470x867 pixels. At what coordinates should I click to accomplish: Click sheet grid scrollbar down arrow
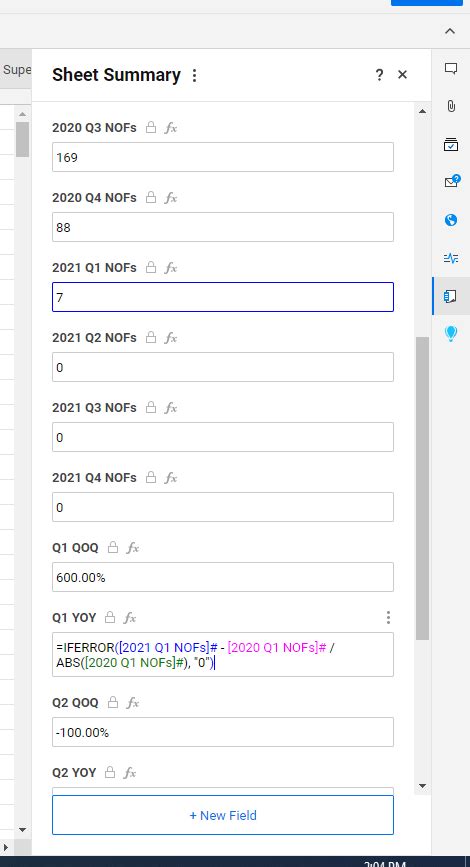[x=22, y=829]
